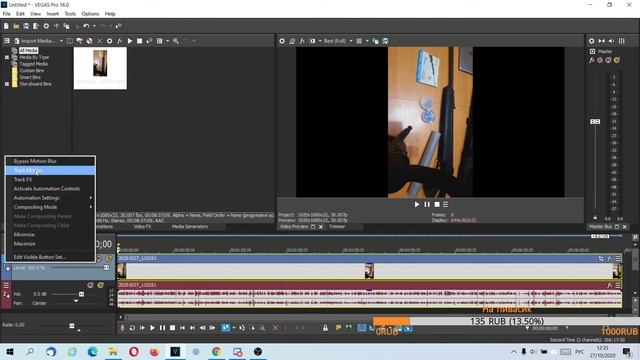Open Media FX in Project Media toolbar
The image size is (640, 360).
(120, 41)
